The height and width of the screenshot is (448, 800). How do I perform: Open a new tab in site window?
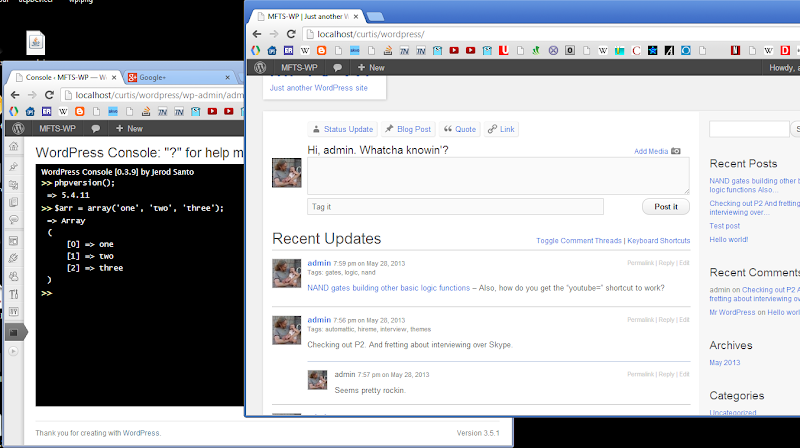point(375,17)
